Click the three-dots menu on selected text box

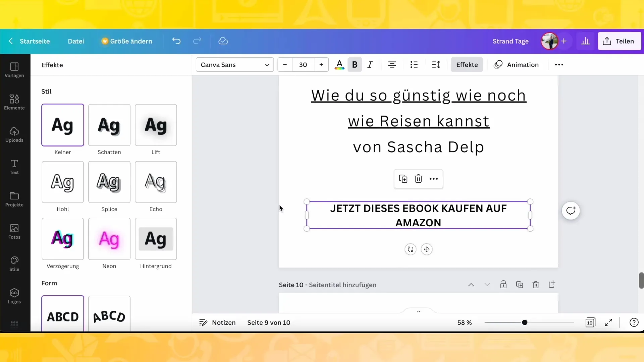click(434, 179)
